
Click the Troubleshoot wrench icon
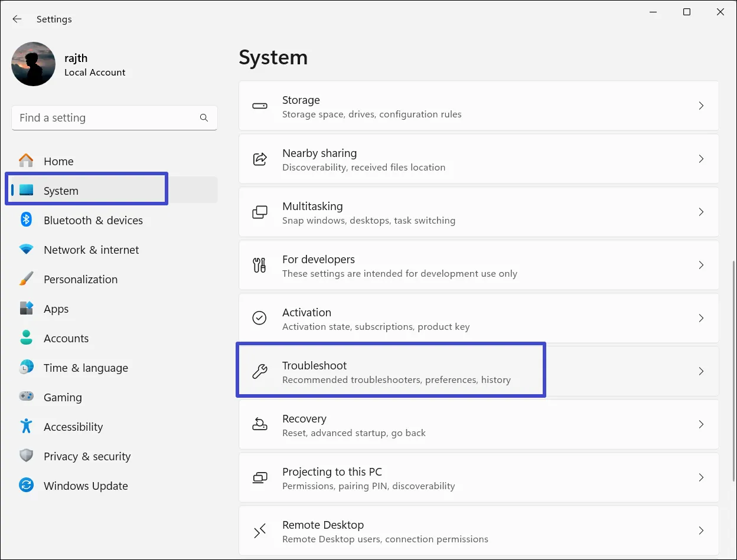coord(260,372)
